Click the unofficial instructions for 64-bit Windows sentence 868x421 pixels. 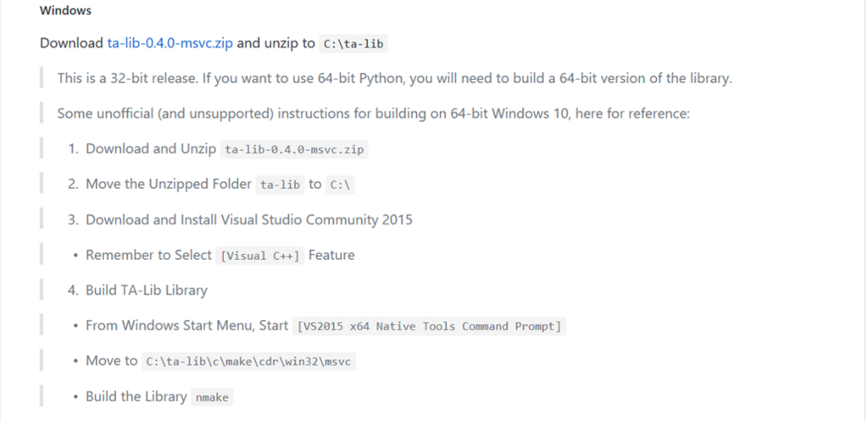374,114
